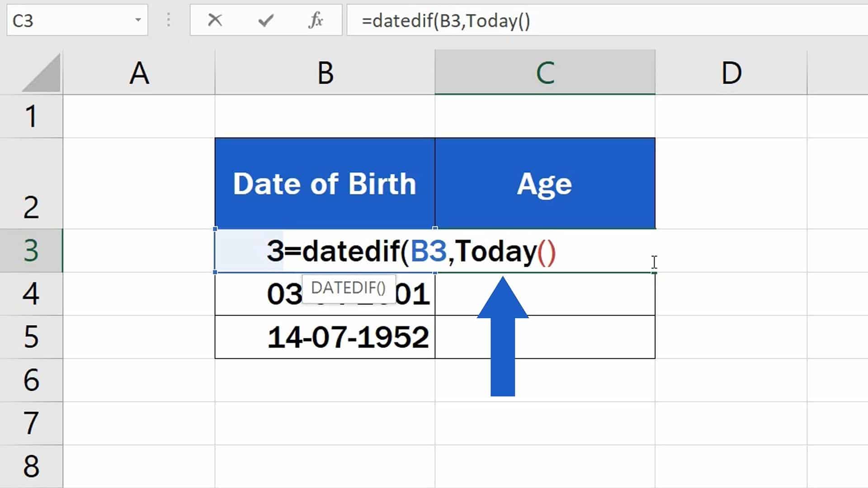Select row 1 header
This screenshot has width=868, height=488.
[x=31, y=117]
